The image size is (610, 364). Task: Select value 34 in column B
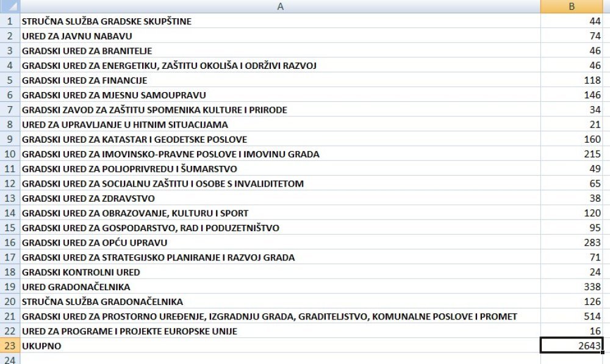572,110
